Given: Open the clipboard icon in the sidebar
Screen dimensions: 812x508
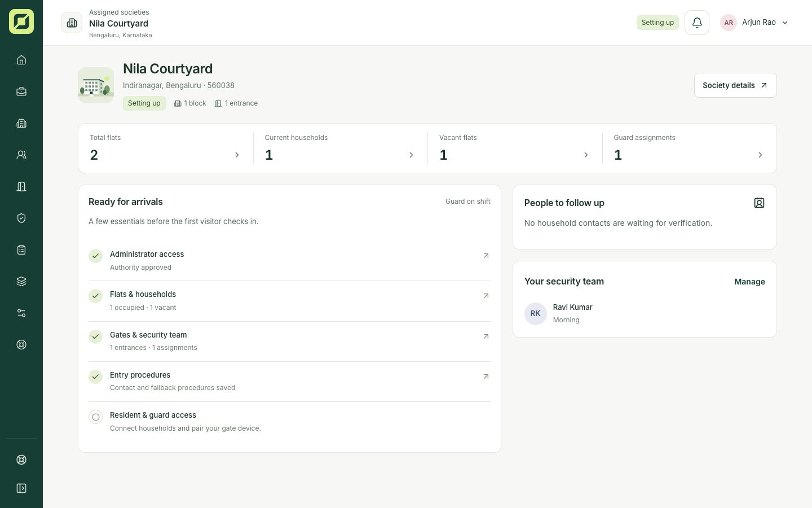Looking at the screenshot, I should pyautogui.click(x=21, y=249).
